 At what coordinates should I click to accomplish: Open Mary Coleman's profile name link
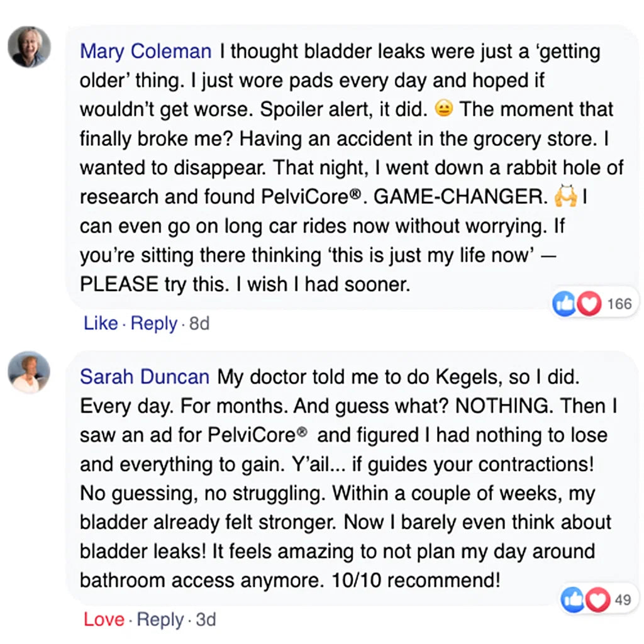(146, 52)
